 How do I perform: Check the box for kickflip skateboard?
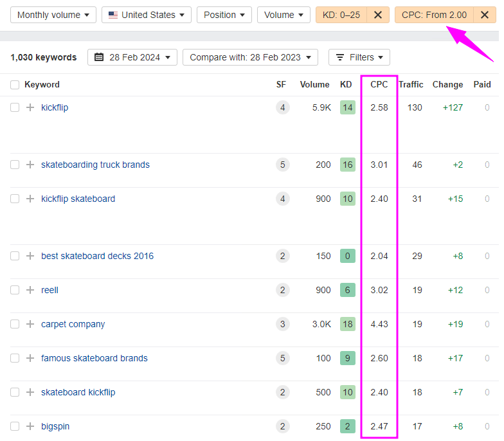pos(15,199)
